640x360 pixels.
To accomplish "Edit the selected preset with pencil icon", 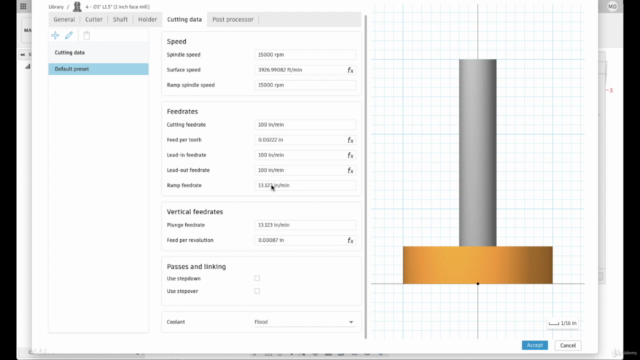I will tap(69, 36).
